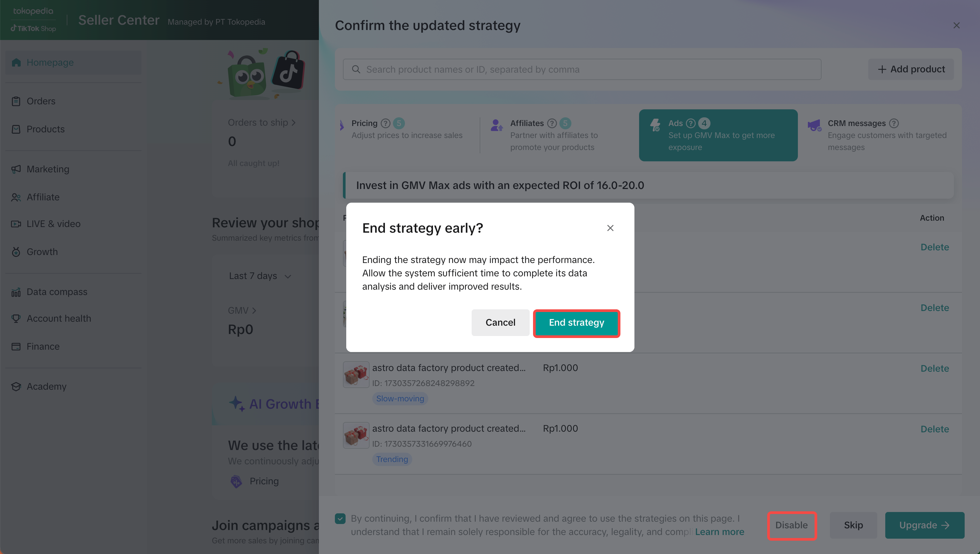Image resolution: width=980 pixels, height=554 pixels.
Task: Click the Marketing megaphone icon
Action: click(16, 169)
